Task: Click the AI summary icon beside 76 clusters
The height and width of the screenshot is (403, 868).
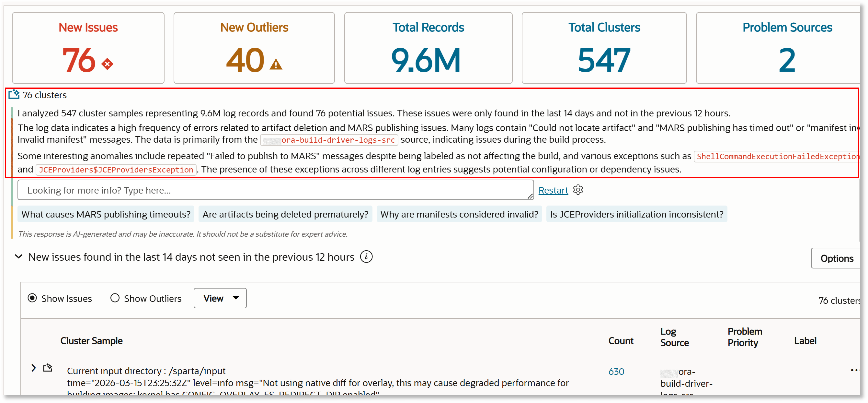Action: pos(14,94)
